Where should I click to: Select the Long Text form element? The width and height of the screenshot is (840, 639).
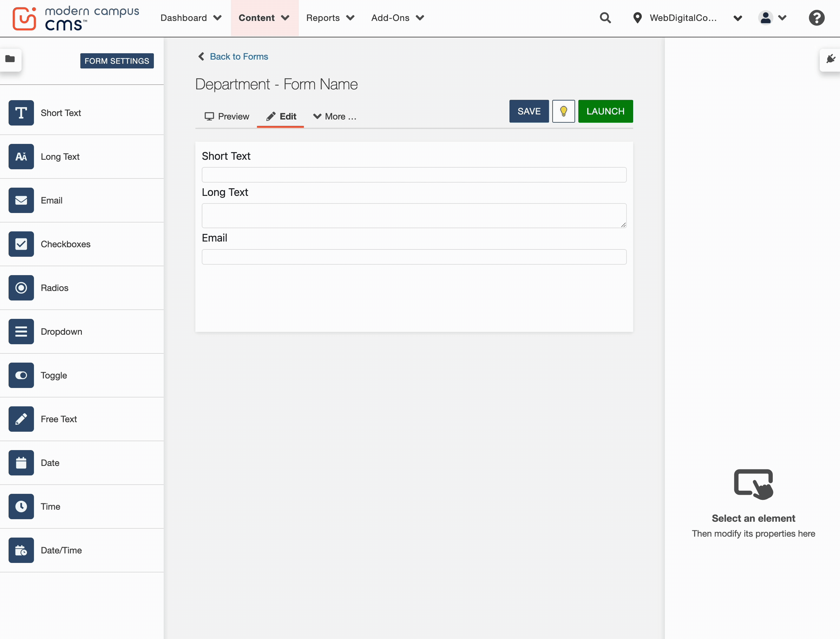point(21,156)
